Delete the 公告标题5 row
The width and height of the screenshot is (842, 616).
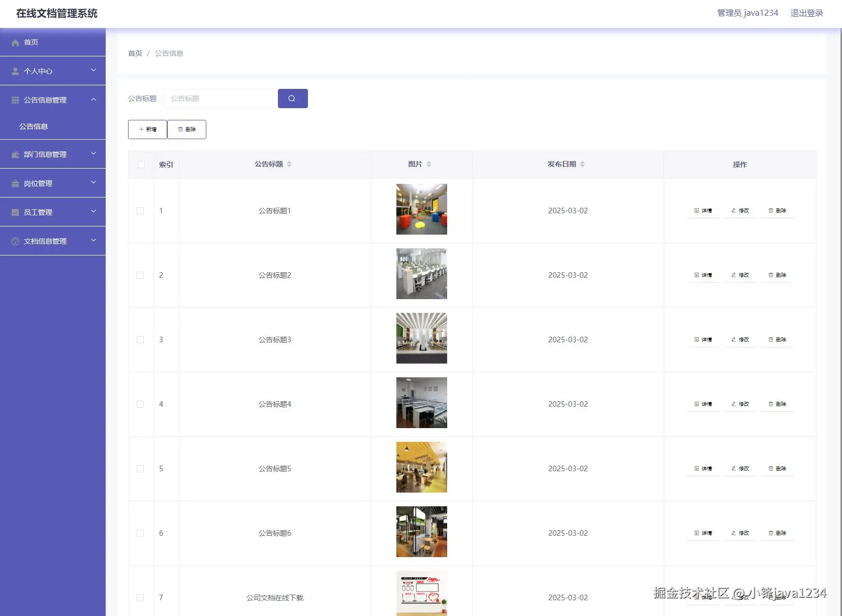777,469
